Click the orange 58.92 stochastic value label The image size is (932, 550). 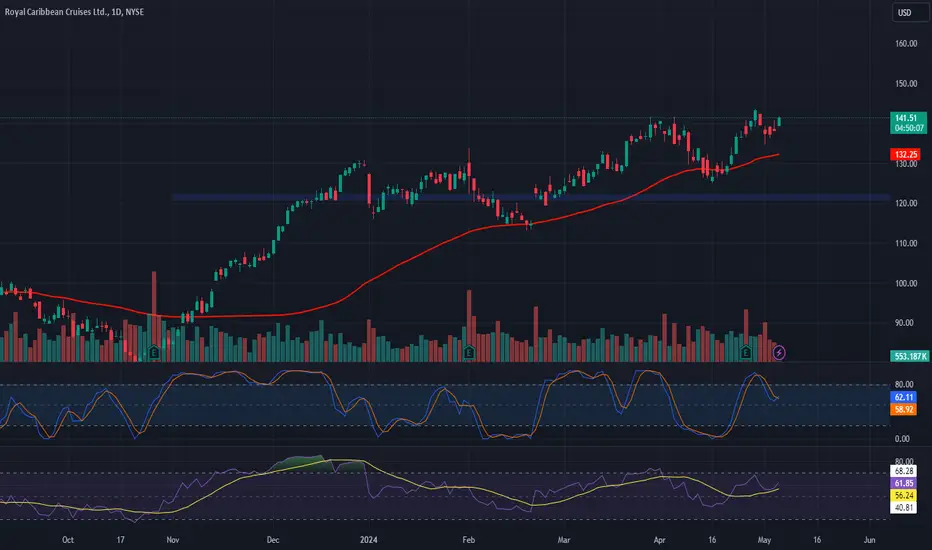[x=903, y=410]
